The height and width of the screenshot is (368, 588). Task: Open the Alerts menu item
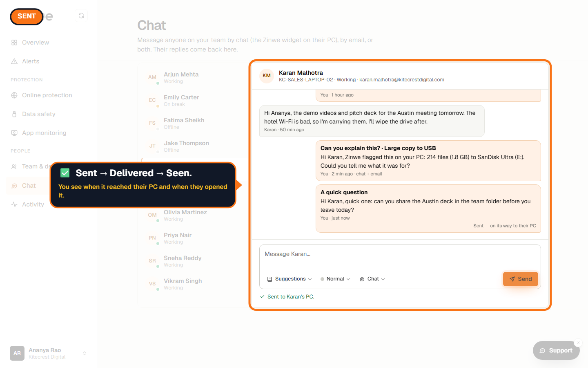click(49, 61)
